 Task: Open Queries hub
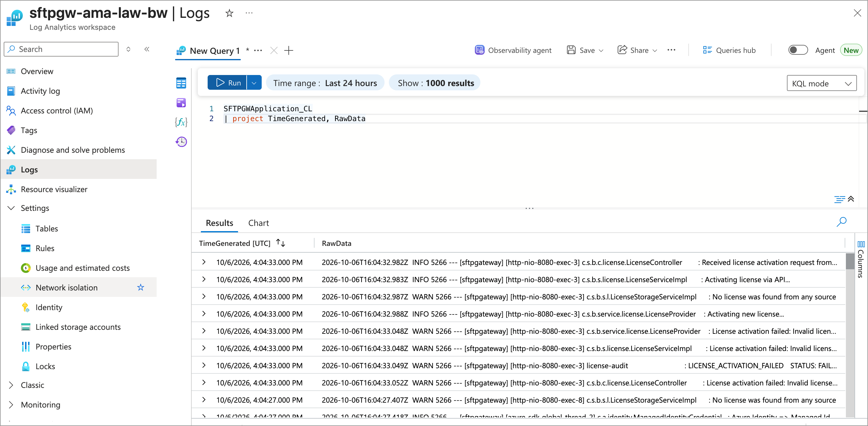729,50
